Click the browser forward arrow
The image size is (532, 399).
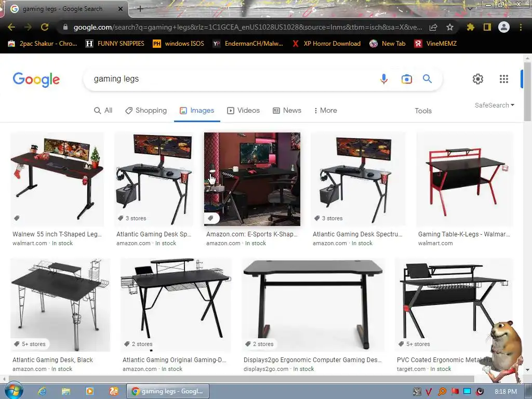coord(28,27)
